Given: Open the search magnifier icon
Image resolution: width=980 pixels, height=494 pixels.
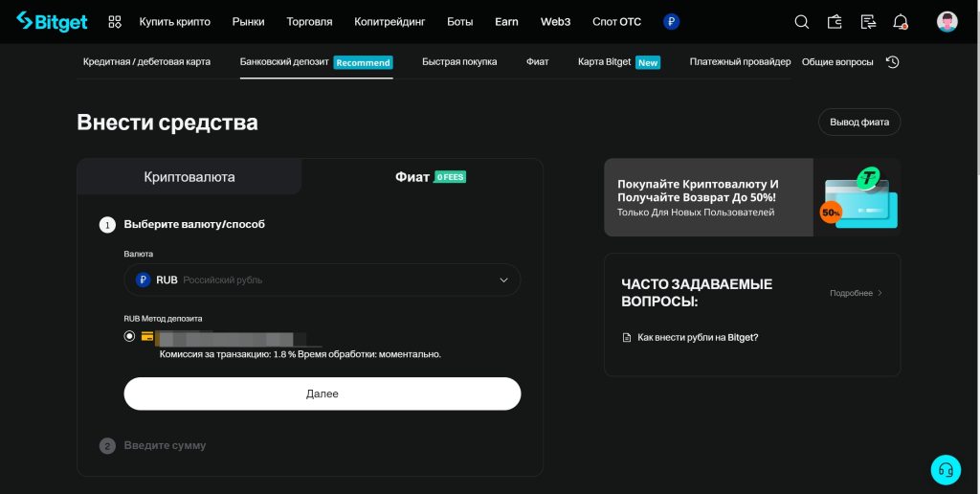Looking at the screenshot, I should coord(802,21).
